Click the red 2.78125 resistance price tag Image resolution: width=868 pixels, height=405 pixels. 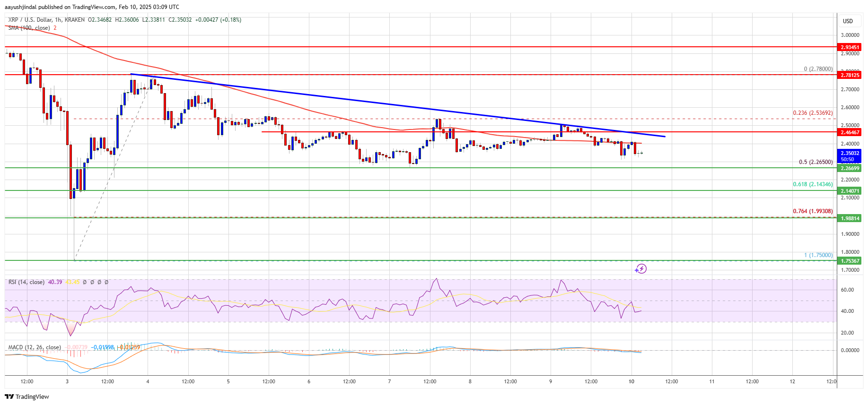click(850, 75)
